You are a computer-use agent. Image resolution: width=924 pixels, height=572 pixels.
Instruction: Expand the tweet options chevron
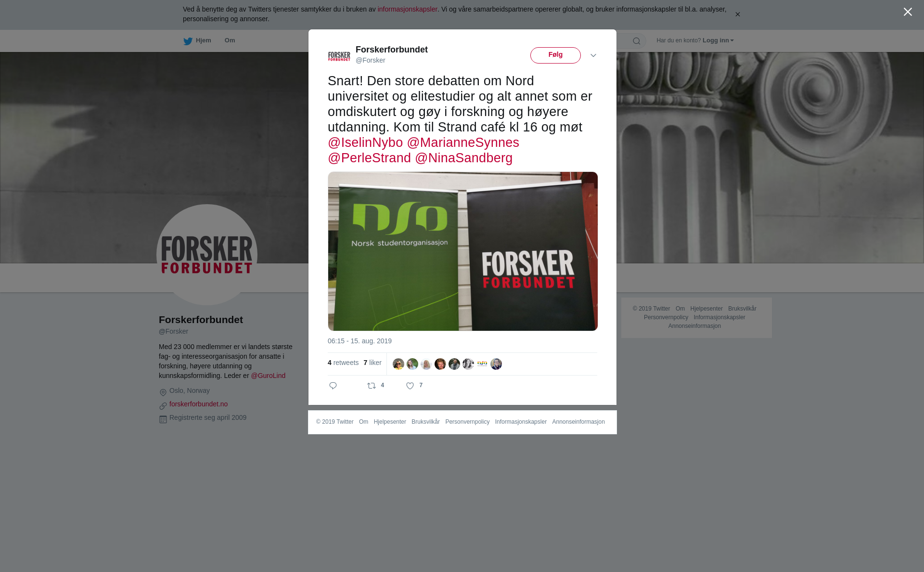click(593, 55)
